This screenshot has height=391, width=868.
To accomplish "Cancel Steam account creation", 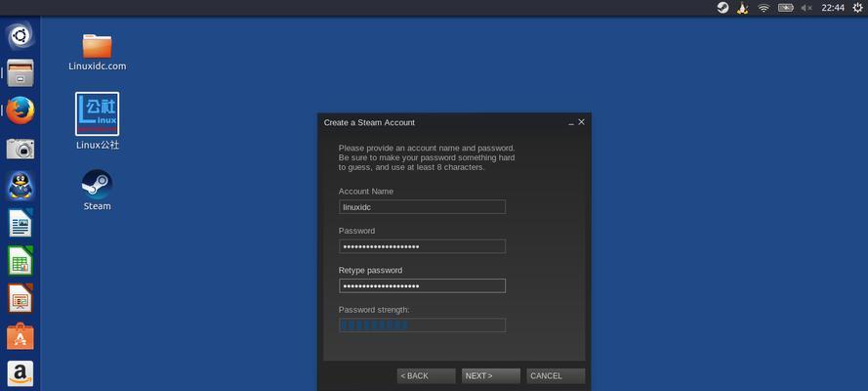I will pos(556,376).
